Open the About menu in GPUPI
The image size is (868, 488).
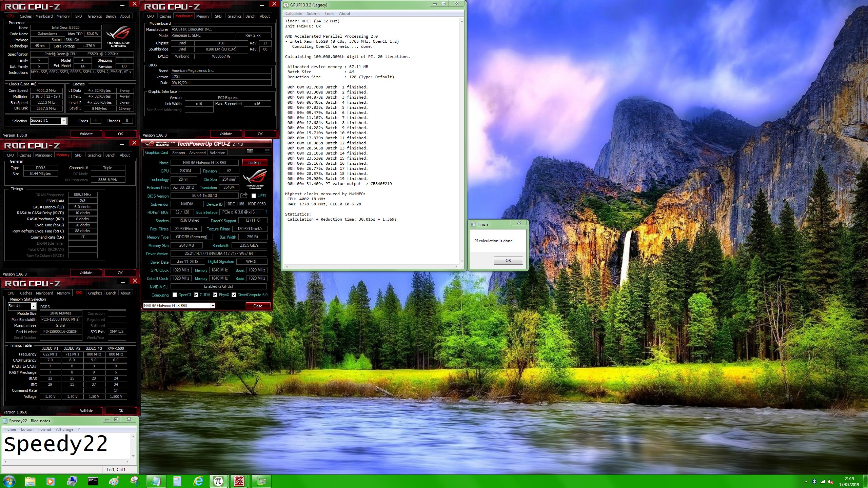coord(344,14)
